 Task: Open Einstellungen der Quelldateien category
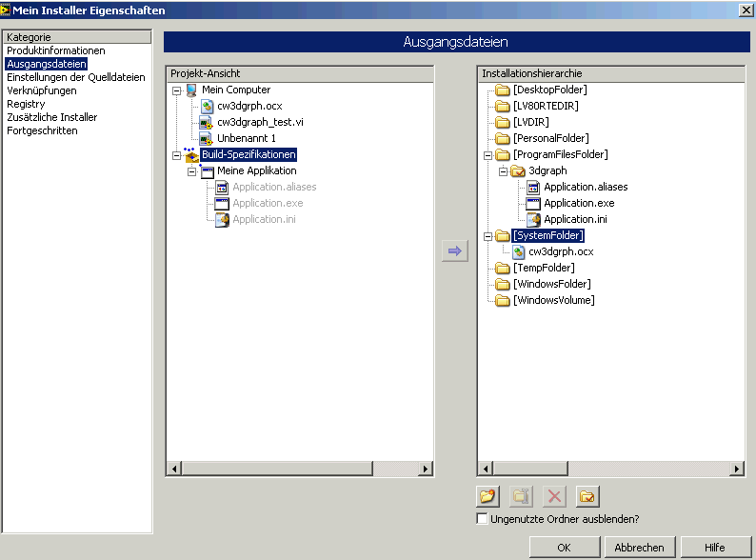tap(76, 77)
